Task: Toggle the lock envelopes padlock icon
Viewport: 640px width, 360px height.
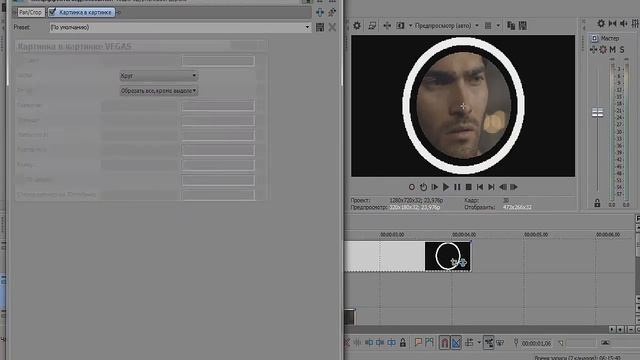Action: pos(403,343)
